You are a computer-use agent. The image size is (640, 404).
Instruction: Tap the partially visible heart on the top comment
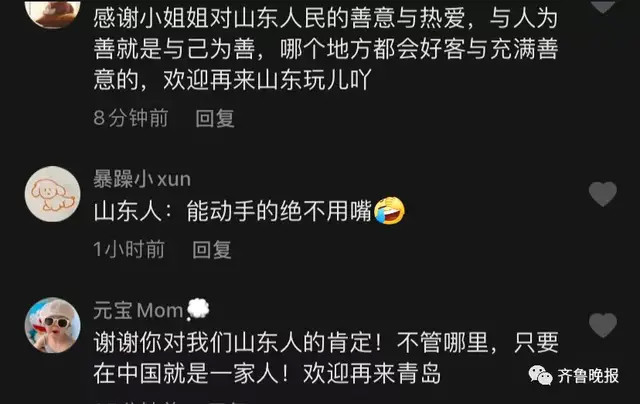pos(602,6)
